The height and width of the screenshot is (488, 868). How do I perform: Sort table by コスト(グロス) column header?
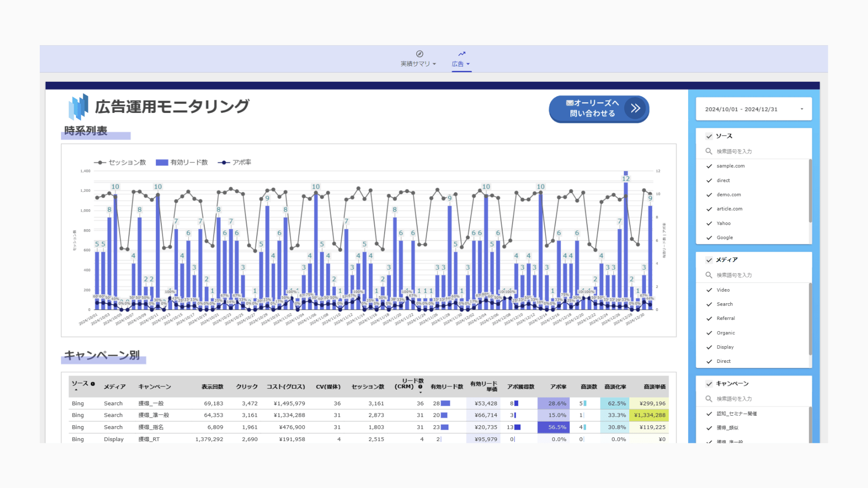point(285,387)
